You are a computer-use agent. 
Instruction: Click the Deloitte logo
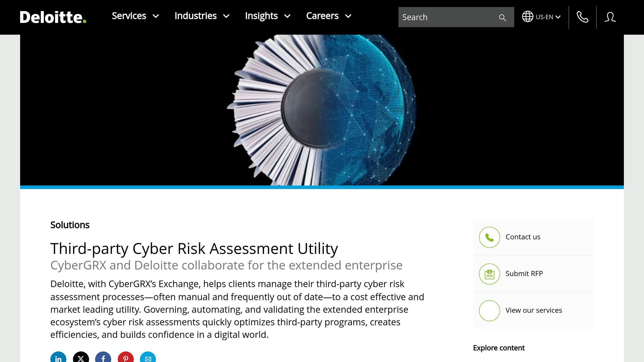point(53,17)
